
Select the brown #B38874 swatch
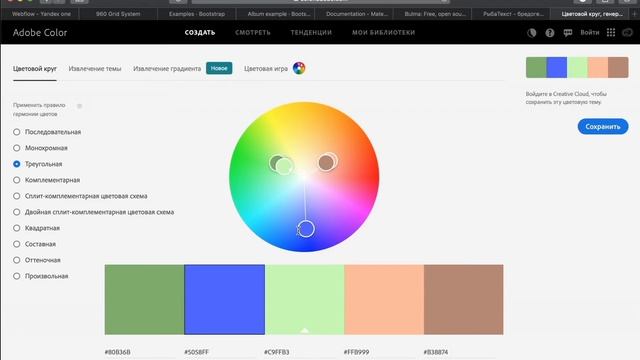click(x=464, y=300)
